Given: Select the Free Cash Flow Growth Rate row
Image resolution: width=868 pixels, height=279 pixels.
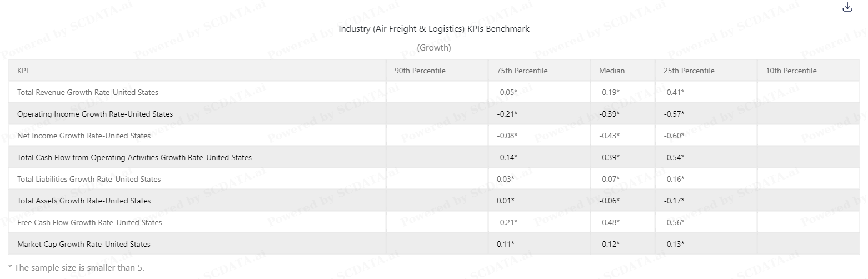Looking at the screenshot, I should click(434, 222).
